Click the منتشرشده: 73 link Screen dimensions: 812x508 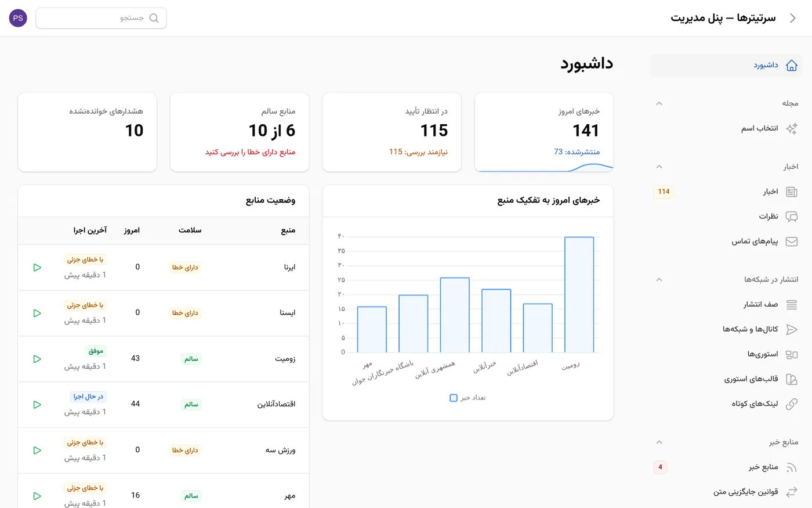click(x=577, y=152)
